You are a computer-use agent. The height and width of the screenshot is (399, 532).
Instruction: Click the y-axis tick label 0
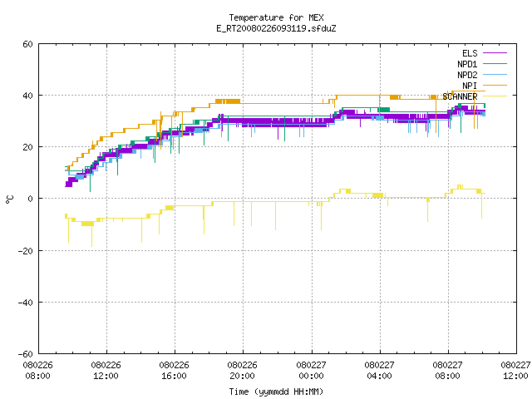(30, 199)
